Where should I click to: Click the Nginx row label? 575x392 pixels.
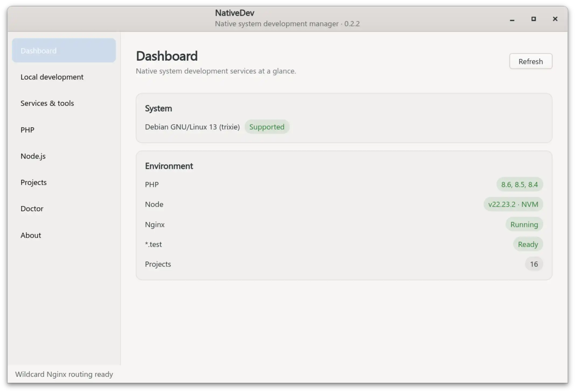(x=155, y=224)
